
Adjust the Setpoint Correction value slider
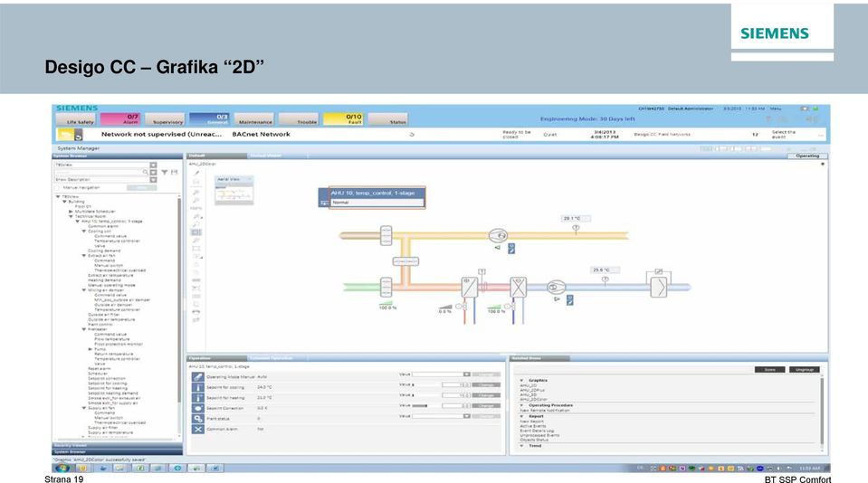point(426,406)
